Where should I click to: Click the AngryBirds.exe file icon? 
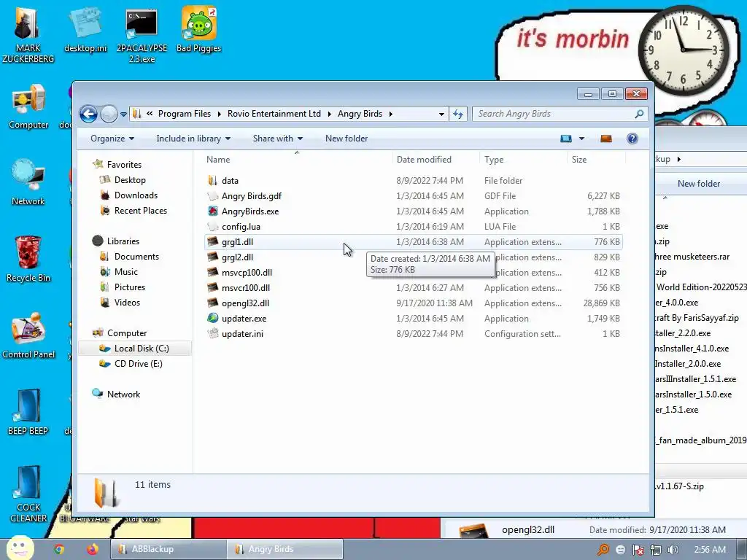(x=213, y=211)
